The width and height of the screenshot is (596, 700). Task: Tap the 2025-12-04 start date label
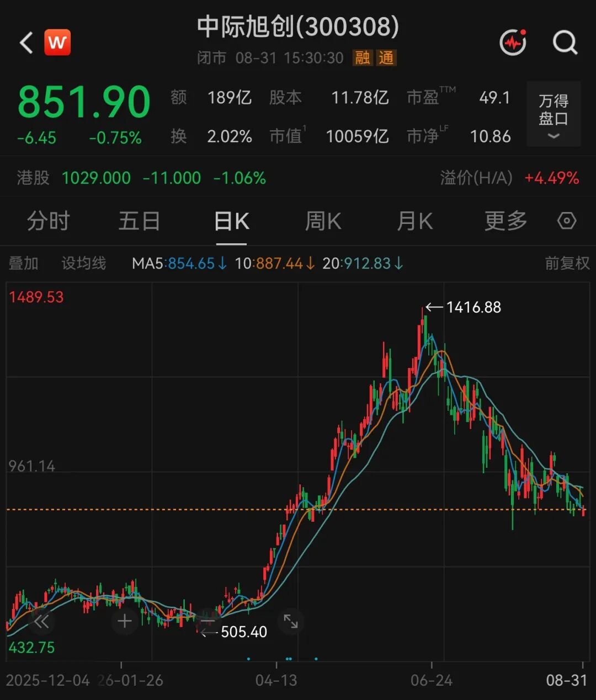click(47, 680)
